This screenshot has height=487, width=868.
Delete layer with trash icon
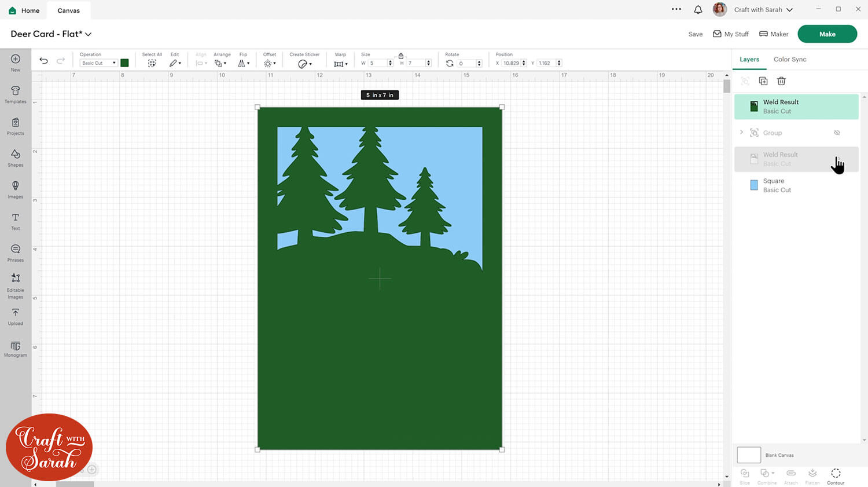(781, 81)
